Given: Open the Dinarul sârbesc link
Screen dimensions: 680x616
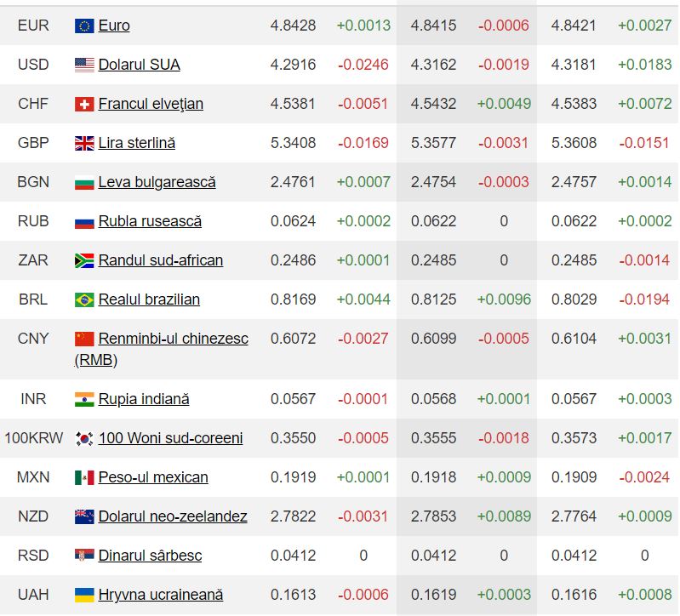Looking at the screenshot, I should pyautogui.click(x=150, y=556).
